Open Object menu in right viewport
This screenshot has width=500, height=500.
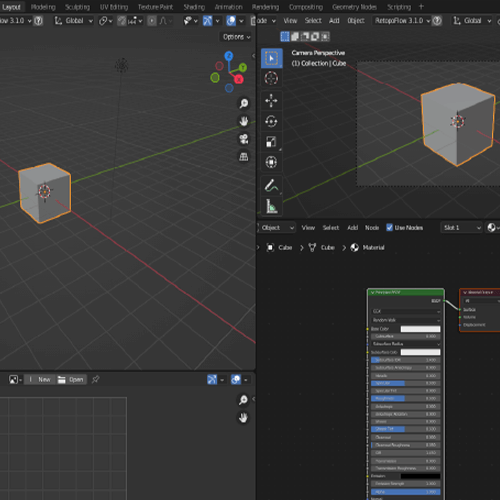(356, 21)
